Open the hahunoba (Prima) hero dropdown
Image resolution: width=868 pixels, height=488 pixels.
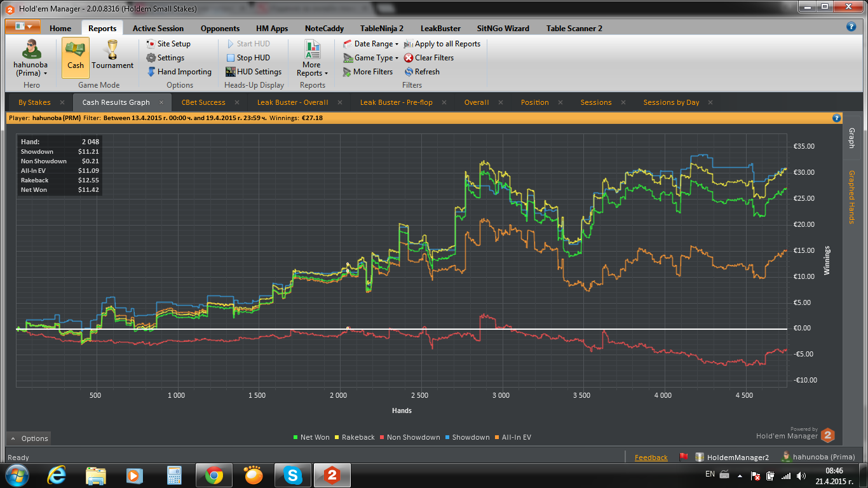[31, 57]
